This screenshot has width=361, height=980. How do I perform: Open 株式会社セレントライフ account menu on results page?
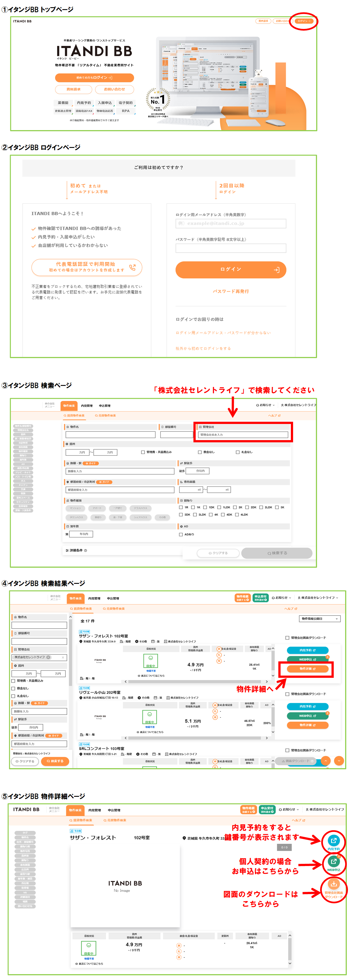click(318, 597)
